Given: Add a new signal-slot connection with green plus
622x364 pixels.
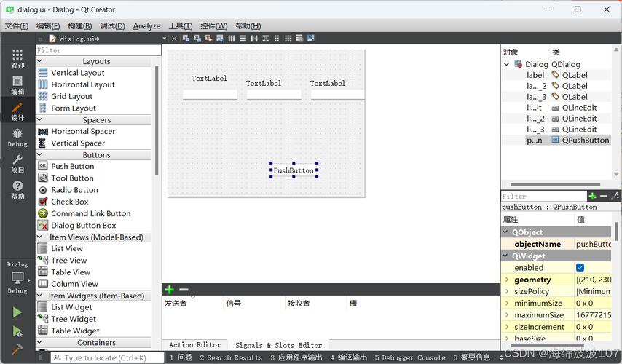Looking at the screenshot, I should 170,290.
